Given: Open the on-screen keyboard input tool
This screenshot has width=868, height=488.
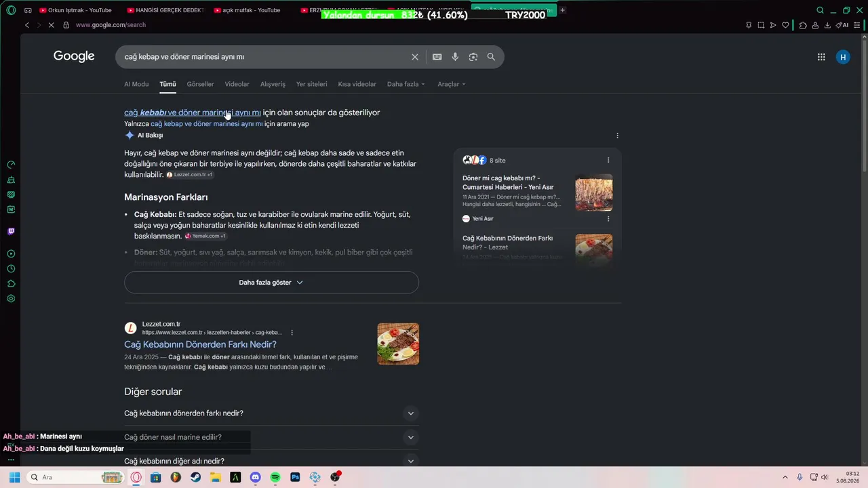Looking at the screenshot, I should coord(437,57).
